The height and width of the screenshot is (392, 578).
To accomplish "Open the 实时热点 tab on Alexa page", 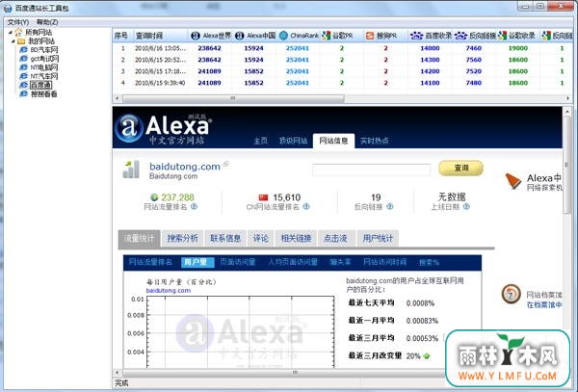I will coord(374,141).
